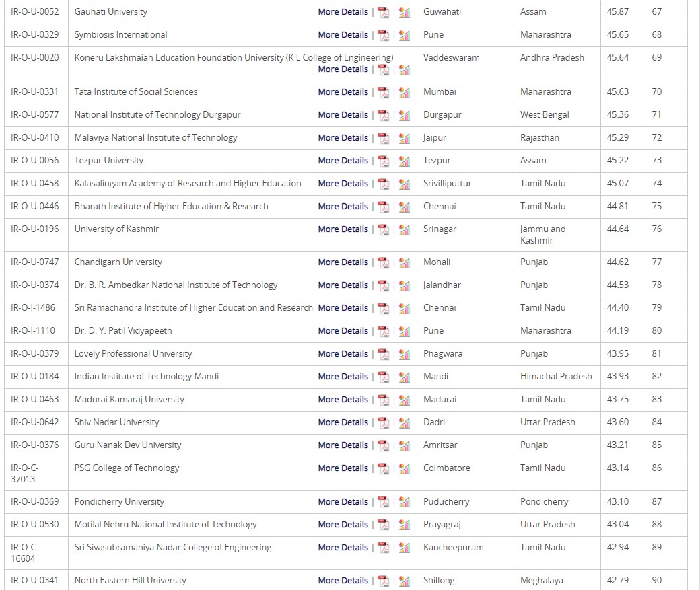700x590 pixels.
Task: Open PDF icon for Lovely Professional University
Action: pyautogui.click(x=383, y=355)
